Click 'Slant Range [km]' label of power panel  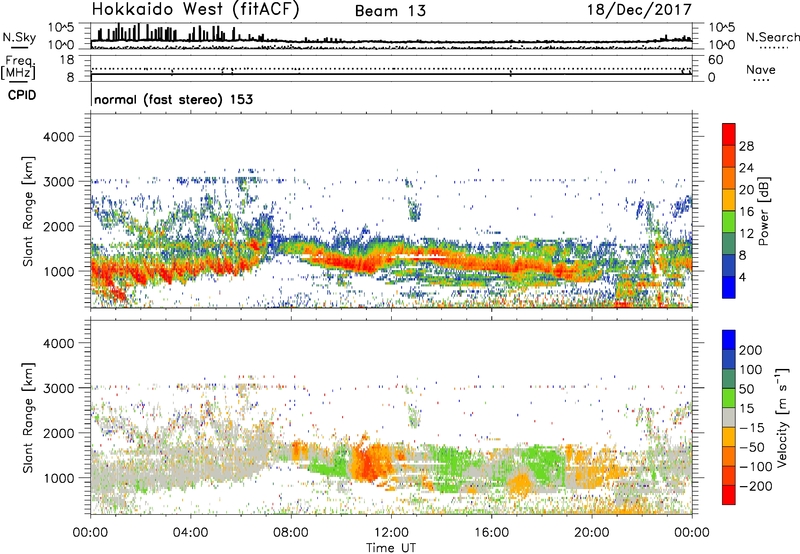[x=28, y=211]
